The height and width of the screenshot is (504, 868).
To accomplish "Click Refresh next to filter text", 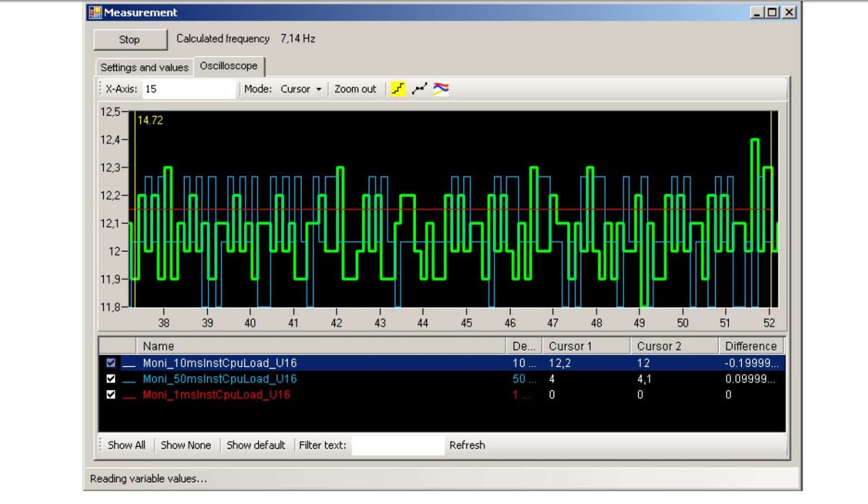I will point(467,445).
